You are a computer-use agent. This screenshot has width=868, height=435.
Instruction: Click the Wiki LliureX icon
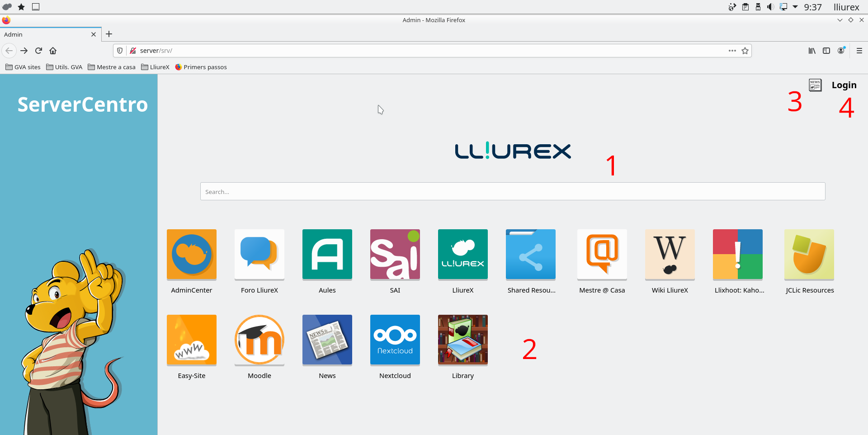pyautogui.click(x=670, y=254)
